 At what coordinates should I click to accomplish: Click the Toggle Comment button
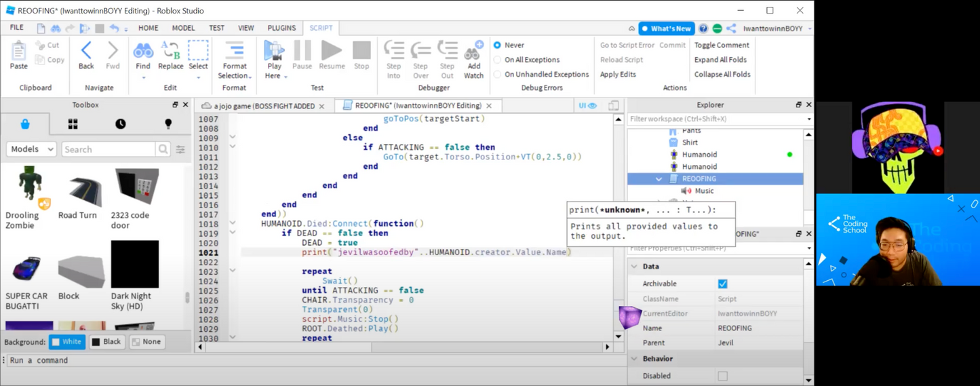tap(721, 45)
